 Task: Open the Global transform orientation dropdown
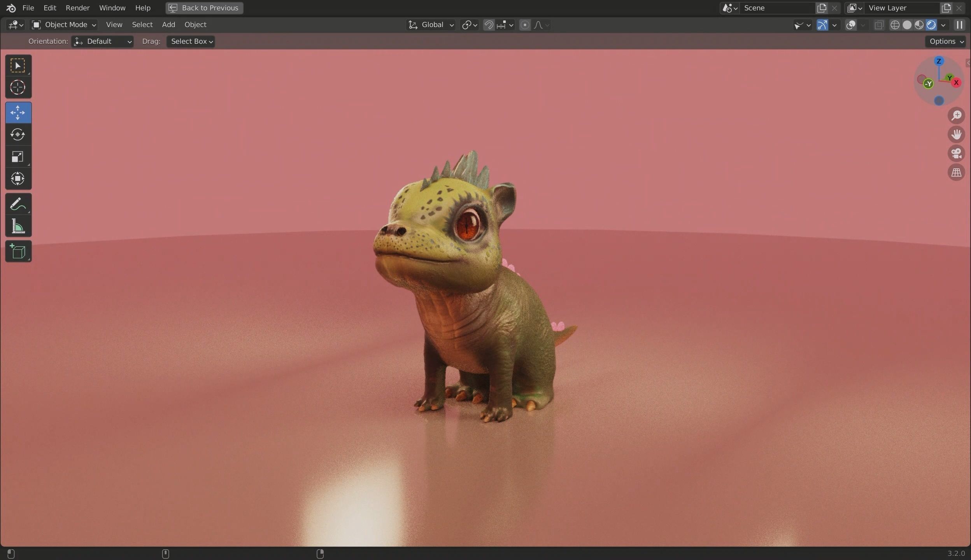(x=431, y=25)
